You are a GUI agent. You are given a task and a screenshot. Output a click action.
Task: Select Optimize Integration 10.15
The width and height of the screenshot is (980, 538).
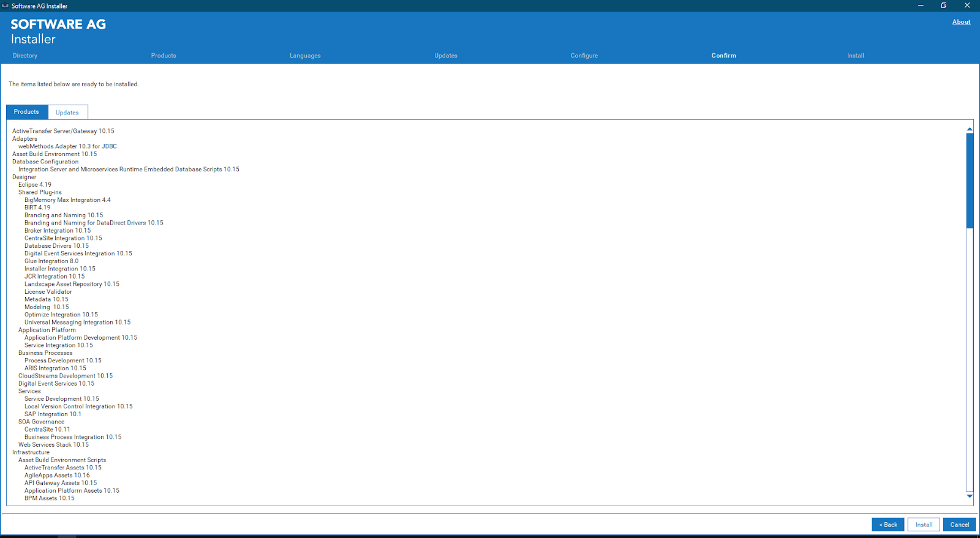(61, 315)
